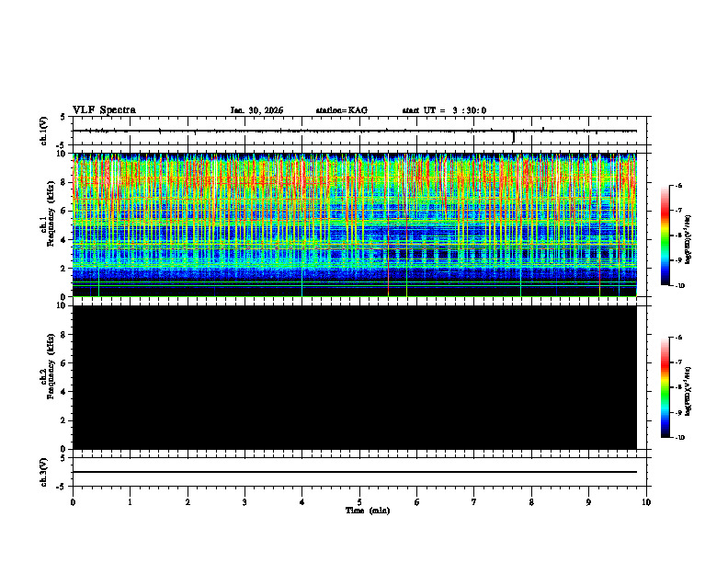
Task: Click the "-10" tick on ch.2 color bar
Action: (x=679, y=438)
